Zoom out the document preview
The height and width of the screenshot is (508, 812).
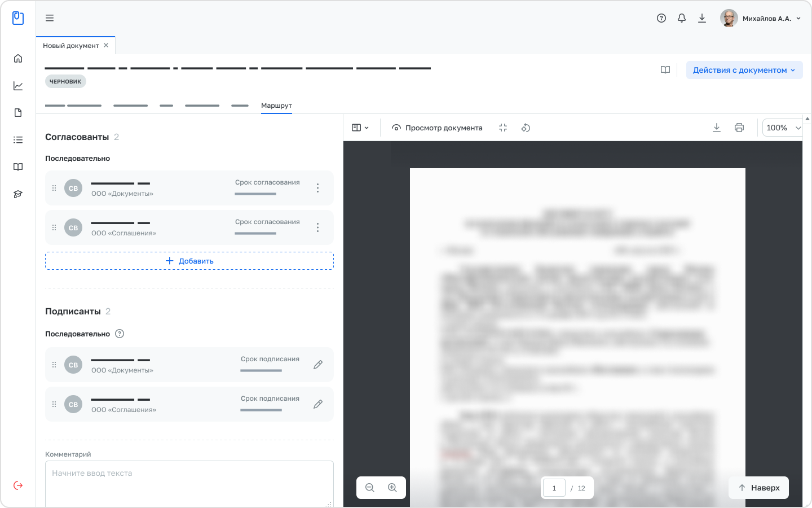[370, 488]
